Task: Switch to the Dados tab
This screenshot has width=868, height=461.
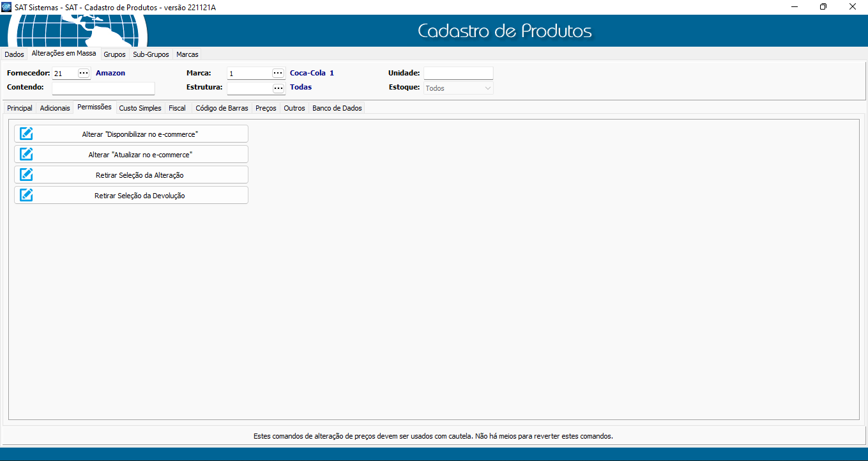Action: [x=14, y=54]
